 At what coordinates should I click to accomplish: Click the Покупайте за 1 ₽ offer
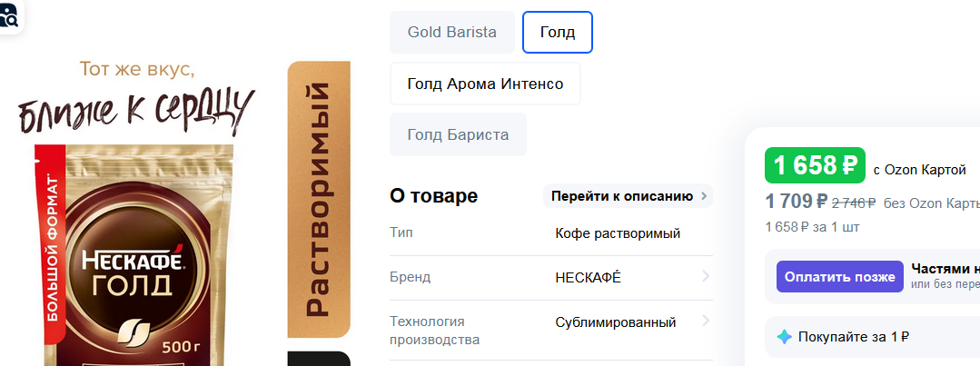tap(854, 337)
